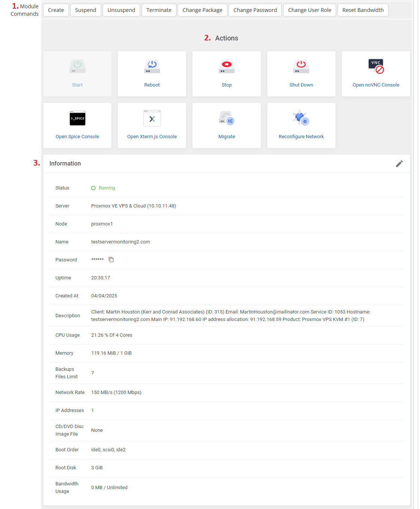Open the Spice Console icon

click(78, 118)
